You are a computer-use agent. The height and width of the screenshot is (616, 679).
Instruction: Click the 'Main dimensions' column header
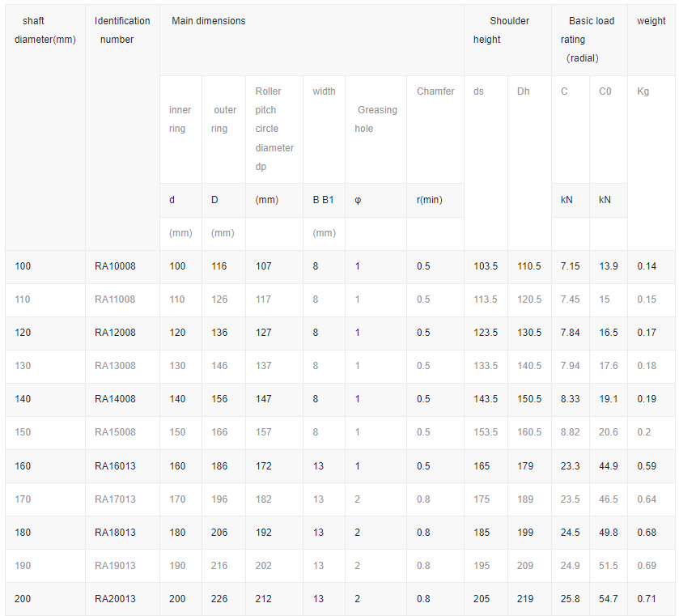[x=209, y=21]
